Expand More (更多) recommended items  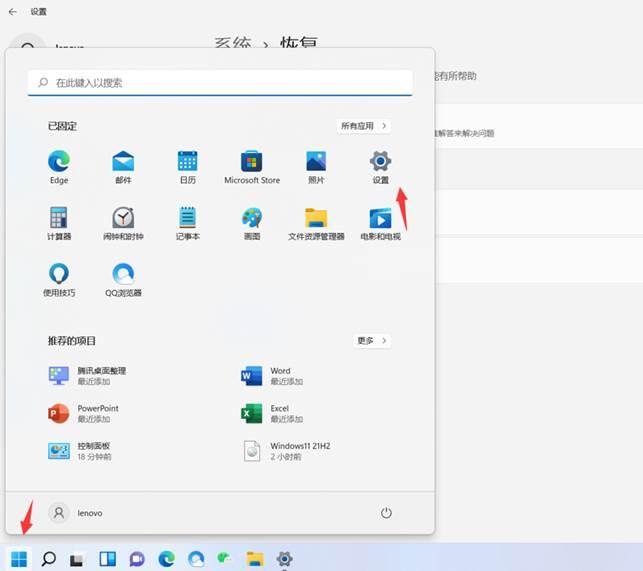(x=371, y=340)
